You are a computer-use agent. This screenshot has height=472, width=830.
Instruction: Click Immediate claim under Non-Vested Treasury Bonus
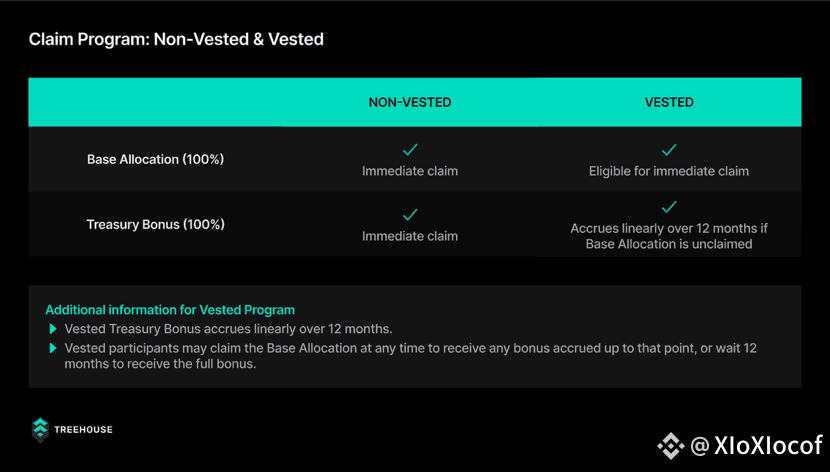point(410,237)
